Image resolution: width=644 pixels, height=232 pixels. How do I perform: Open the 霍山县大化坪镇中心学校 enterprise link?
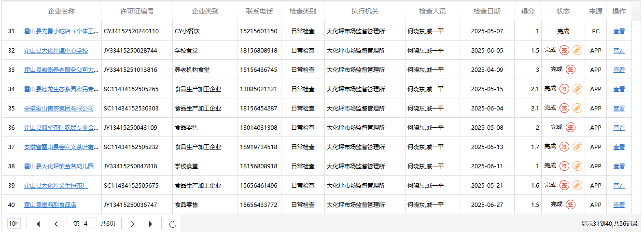tap(56, 51)
